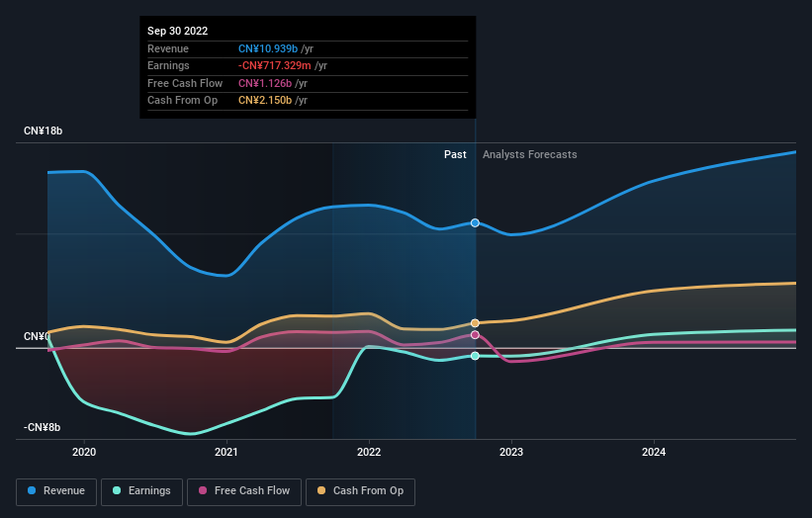The width and height of the screenshot is (812, 518).
Task: Select the 2021 x-axis label
Action: coord(226,453)
